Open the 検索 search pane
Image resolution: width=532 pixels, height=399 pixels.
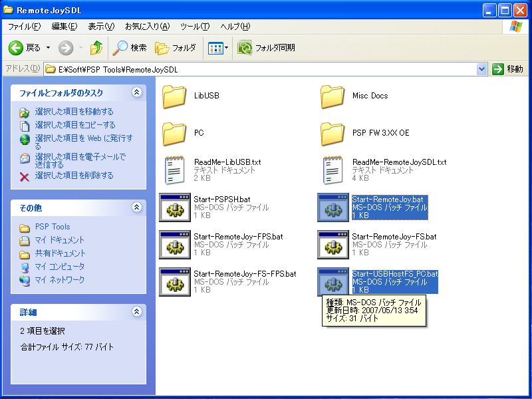129,48
